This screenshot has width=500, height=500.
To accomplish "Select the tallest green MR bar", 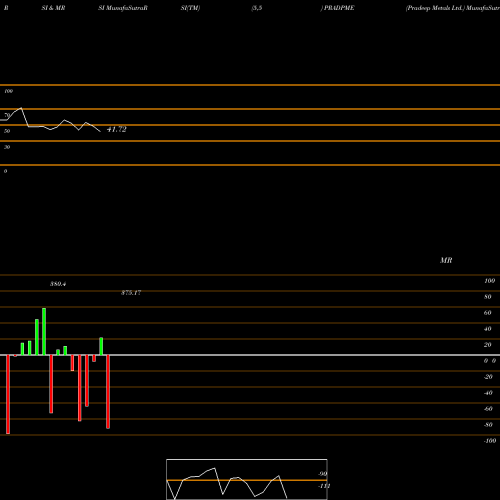I will [44, 331].
